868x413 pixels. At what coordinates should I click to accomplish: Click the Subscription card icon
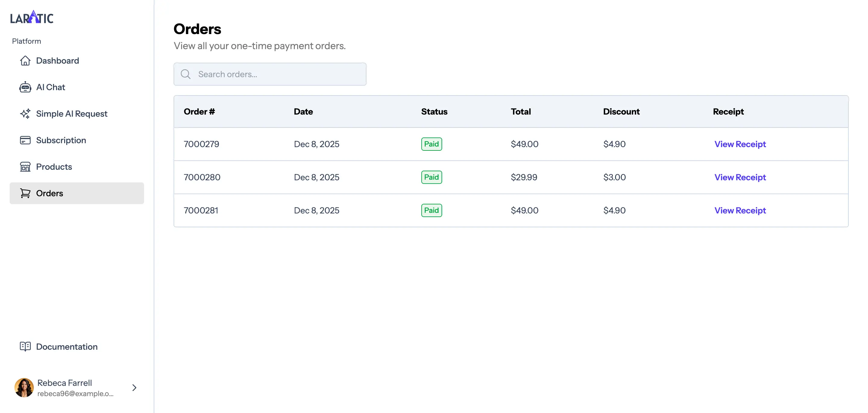[25, 140]
